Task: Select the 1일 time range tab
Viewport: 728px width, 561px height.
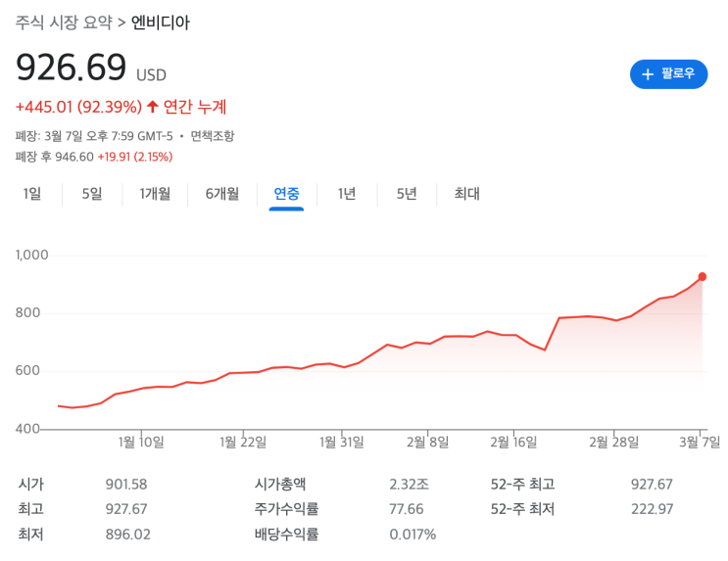Action: pyautogui.click(x=32, y=194)
